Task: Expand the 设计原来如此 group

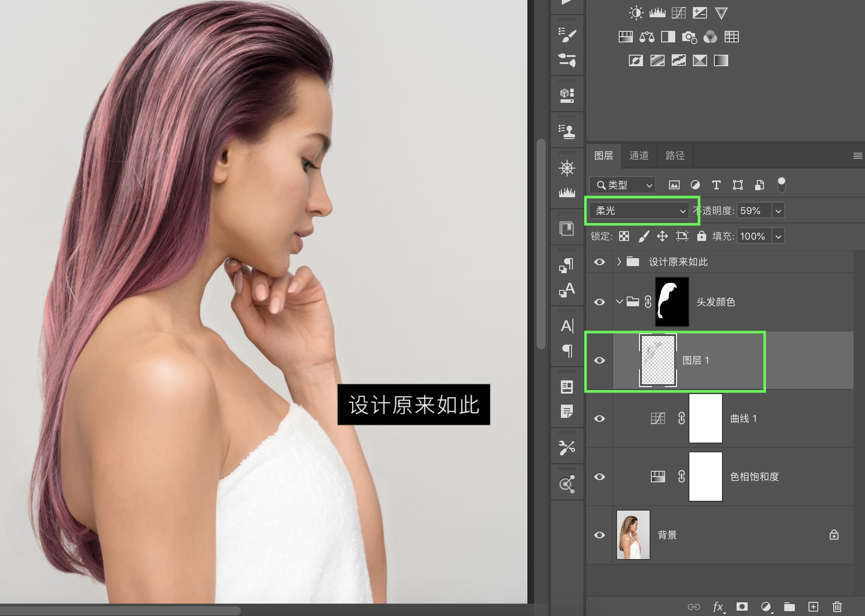Action: 619,262
